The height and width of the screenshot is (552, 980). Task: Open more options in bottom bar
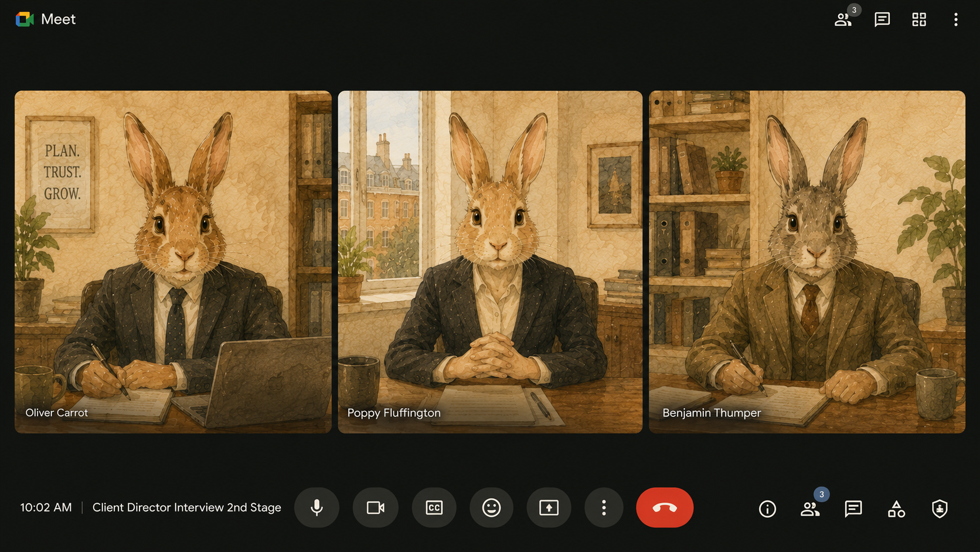[x=604, y=507]
